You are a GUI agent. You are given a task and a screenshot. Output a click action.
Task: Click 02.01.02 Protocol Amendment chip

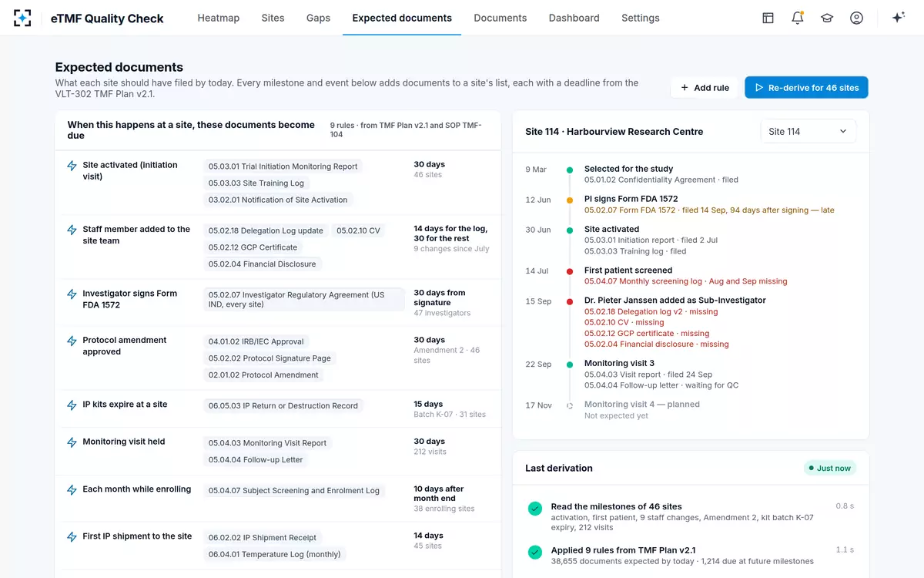[263, 375]
